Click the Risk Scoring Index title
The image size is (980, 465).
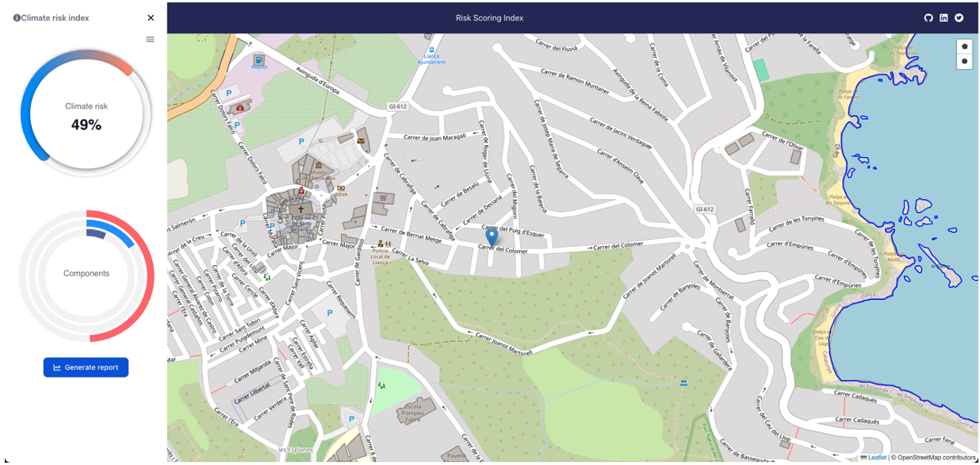coord(489,17)
